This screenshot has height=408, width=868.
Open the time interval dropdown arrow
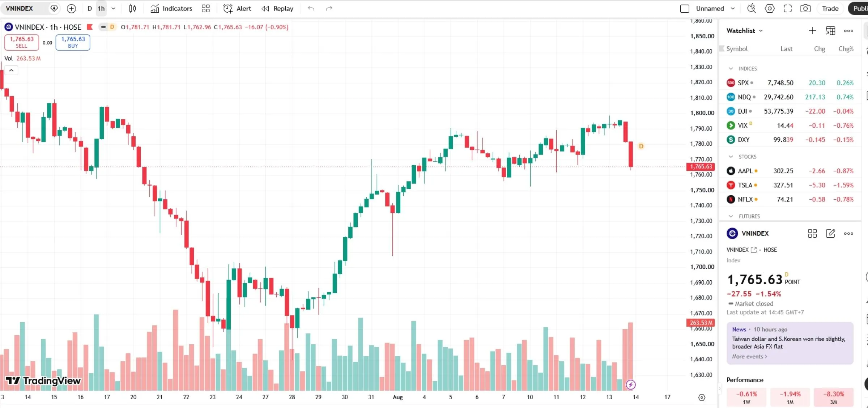[113, 8]
